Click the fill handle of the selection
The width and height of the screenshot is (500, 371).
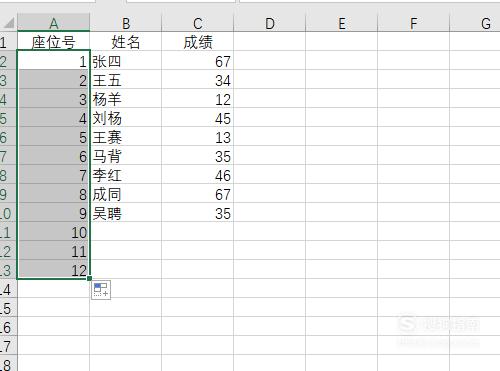(89, 278)
